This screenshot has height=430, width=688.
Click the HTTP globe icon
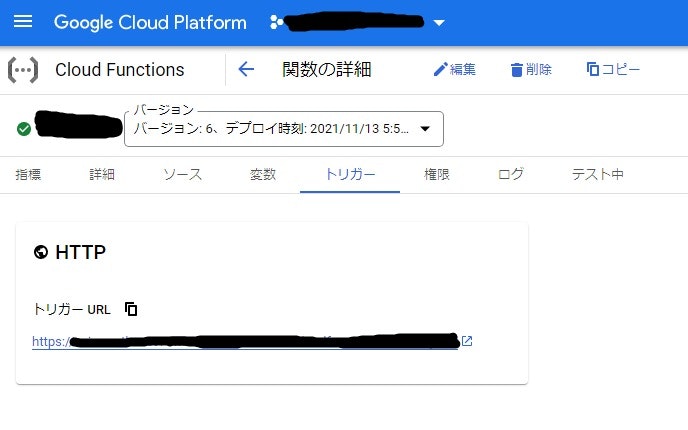point(41,252)
